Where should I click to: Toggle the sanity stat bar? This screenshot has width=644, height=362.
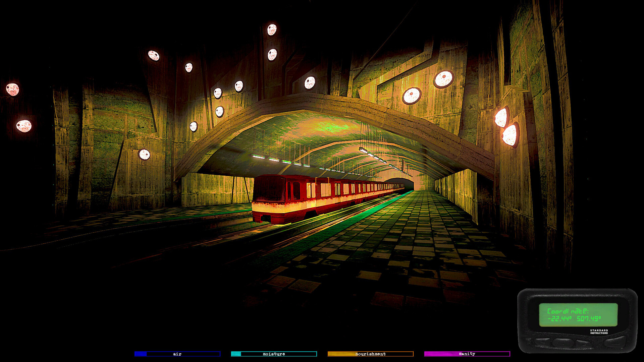pyautogui.click(x=467, y=354)
